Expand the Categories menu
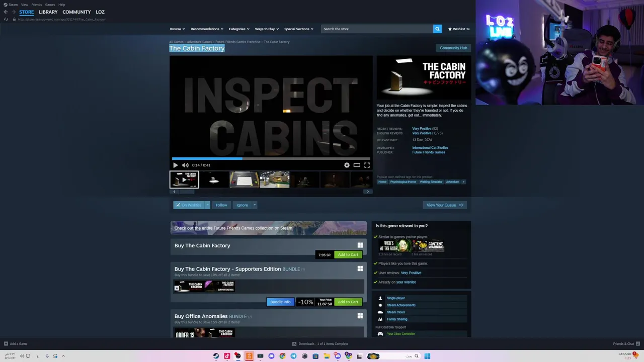The width and height of the screenshot is (644, 362). (238, 29)
